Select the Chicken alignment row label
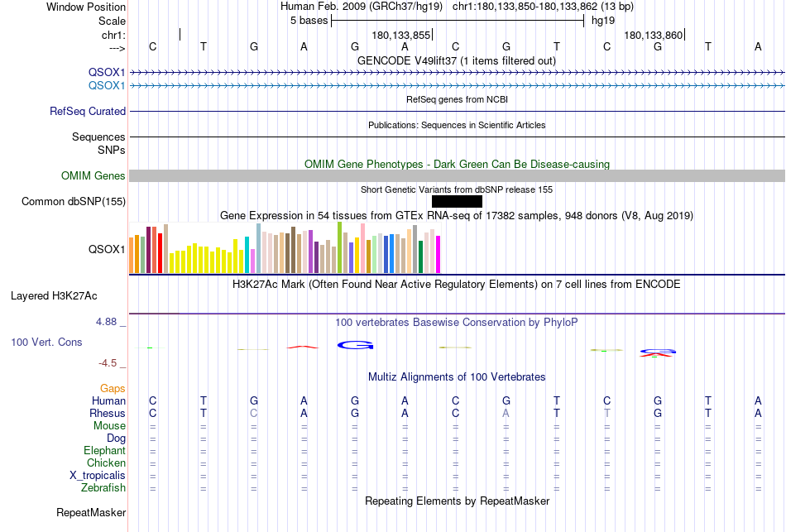This screenshot has height=532, width=786. tap(106, 463)
